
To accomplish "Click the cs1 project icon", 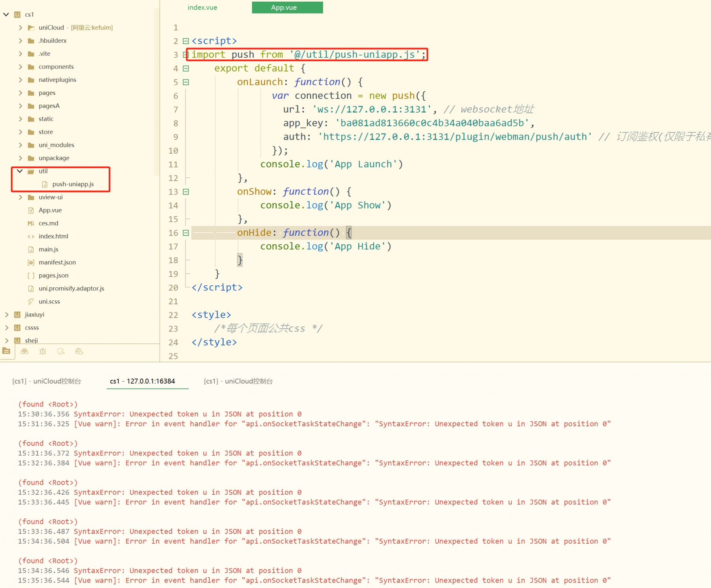I will click(x=17, y=15).
